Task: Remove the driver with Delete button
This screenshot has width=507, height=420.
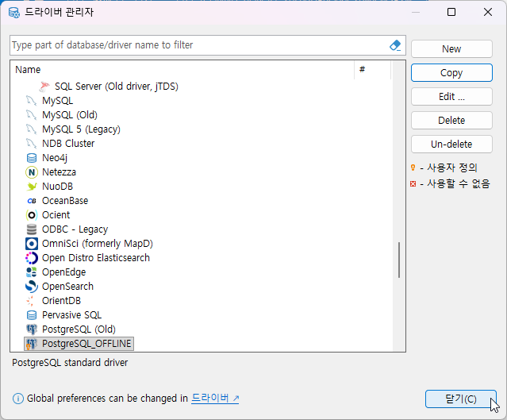Action: tap(451, 121)
